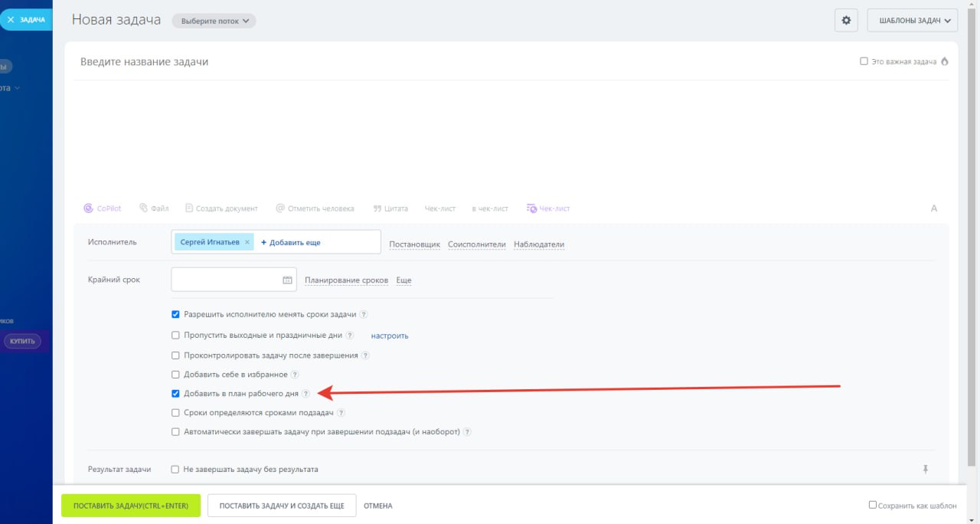Show help for Пропустить выходные option
The image size is (980, 524).
(x=350, y=335)
